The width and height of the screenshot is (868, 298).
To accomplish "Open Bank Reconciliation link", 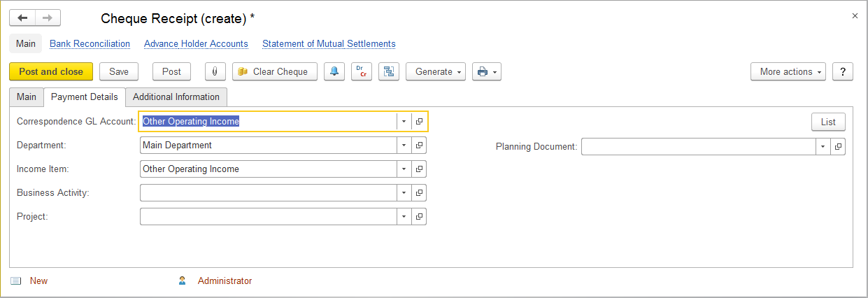I will [90, 43].
